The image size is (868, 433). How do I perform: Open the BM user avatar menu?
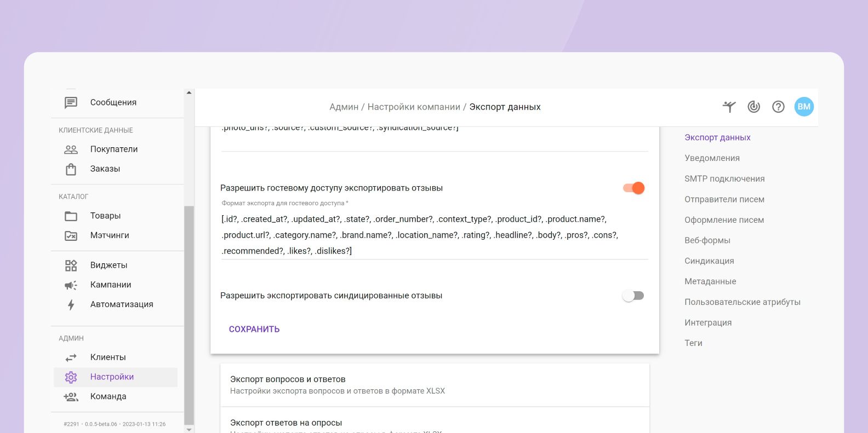[804, 107]
